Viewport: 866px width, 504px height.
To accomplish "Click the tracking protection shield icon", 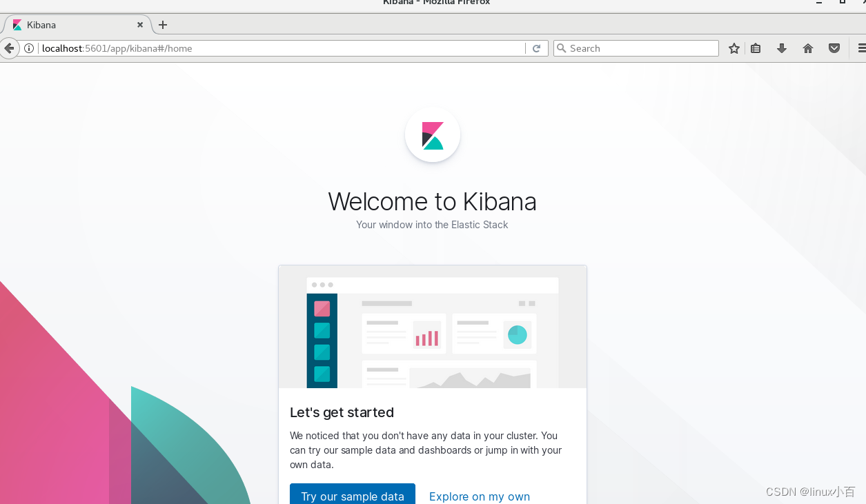I will pos(834,48).
